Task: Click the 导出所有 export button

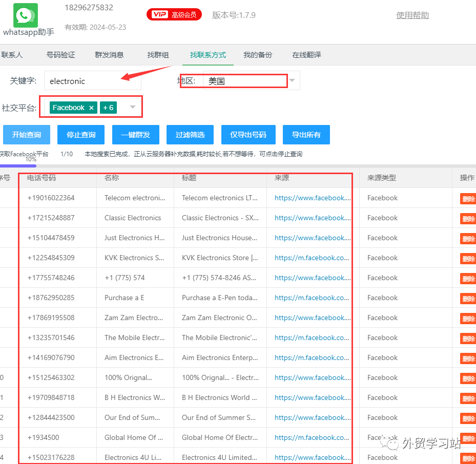Action: tap(306, 135)
